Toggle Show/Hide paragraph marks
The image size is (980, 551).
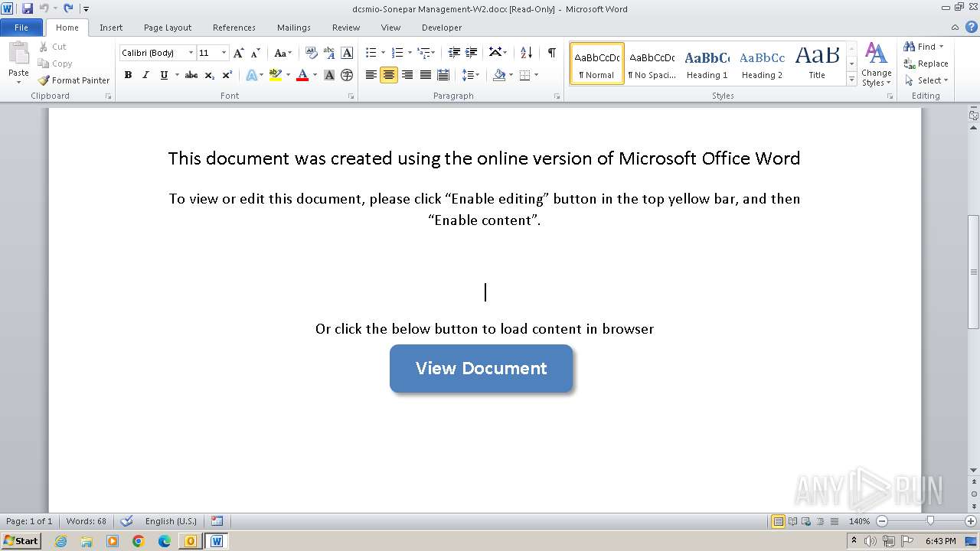[551, 53]
